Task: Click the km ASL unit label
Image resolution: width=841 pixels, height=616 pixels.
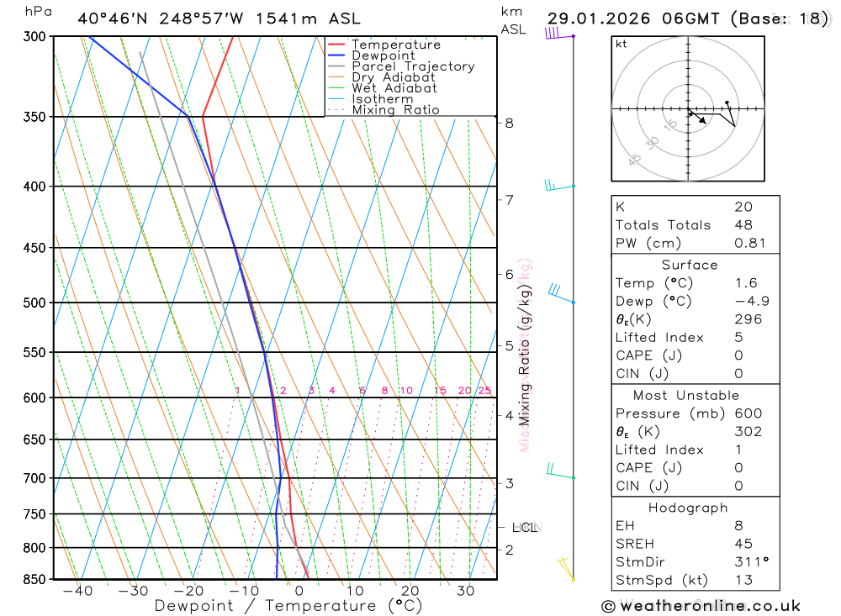Action: pyautogui.click(x=513, y=20)
